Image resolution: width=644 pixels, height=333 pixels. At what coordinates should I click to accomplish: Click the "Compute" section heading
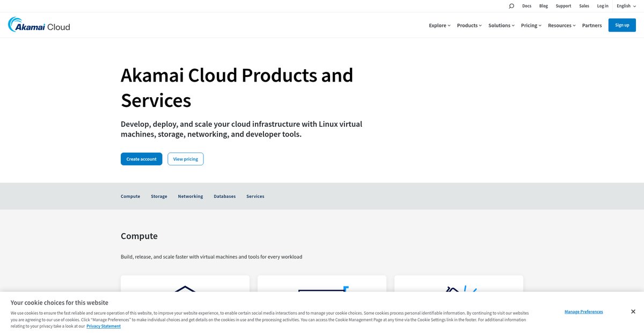pos(139,236)
